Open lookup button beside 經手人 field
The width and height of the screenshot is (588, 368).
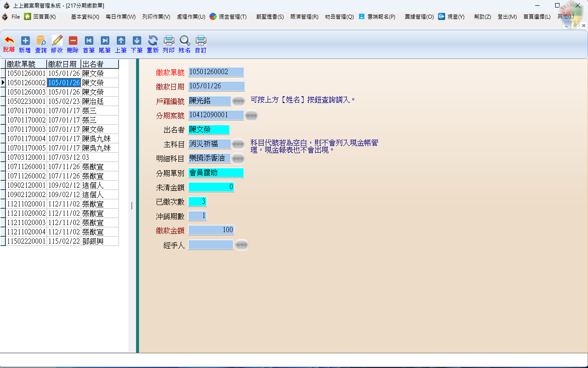241,245
